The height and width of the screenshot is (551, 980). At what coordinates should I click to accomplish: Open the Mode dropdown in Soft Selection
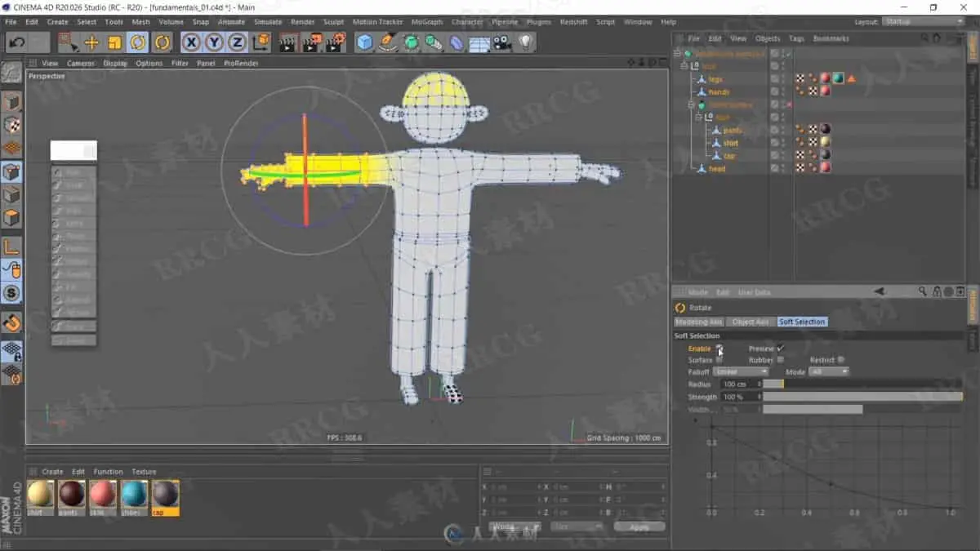pos(829,371)
